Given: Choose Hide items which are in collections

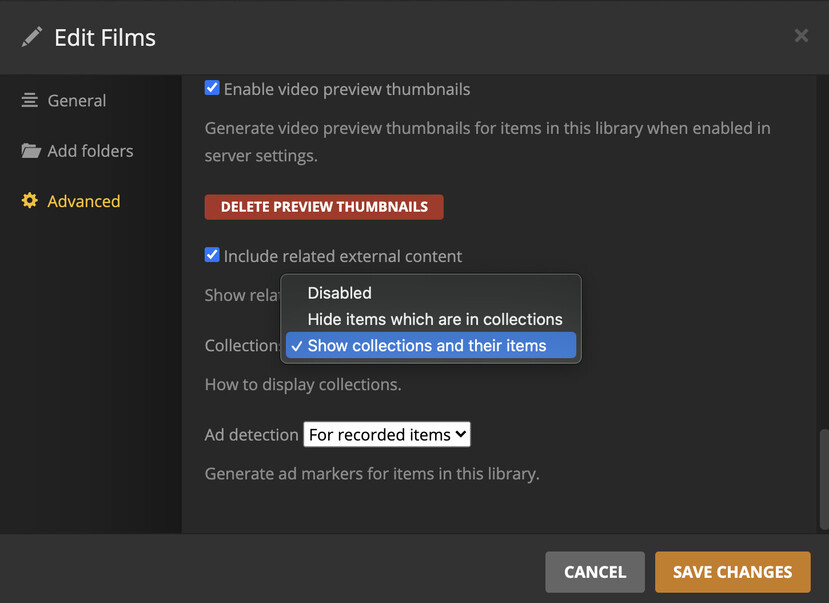Looking at the screenshot, I should pyautogui.click(x=434, y=319).
